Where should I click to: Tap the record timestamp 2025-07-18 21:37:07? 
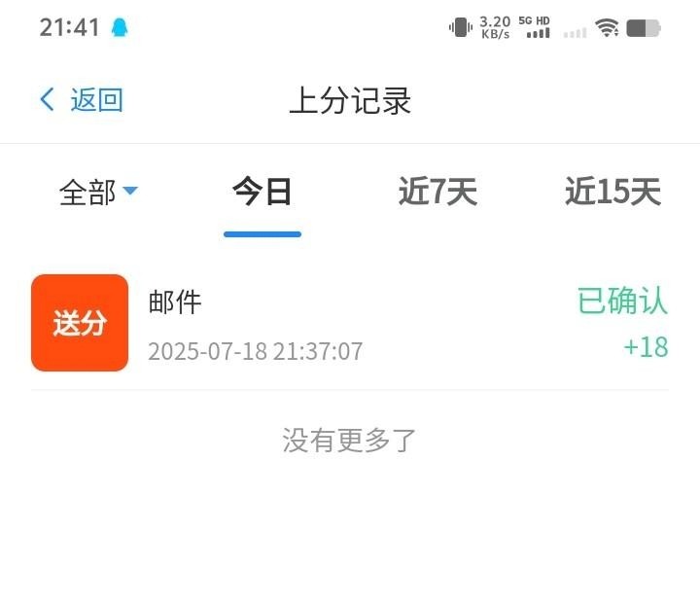pos(255,351)
